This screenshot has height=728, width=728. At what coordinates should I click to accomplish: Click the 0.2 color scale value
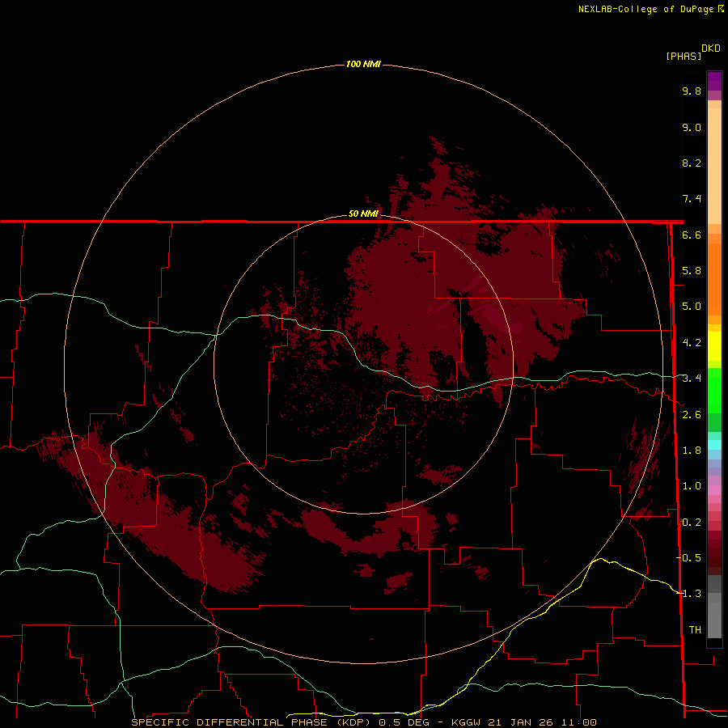[692, 523]
